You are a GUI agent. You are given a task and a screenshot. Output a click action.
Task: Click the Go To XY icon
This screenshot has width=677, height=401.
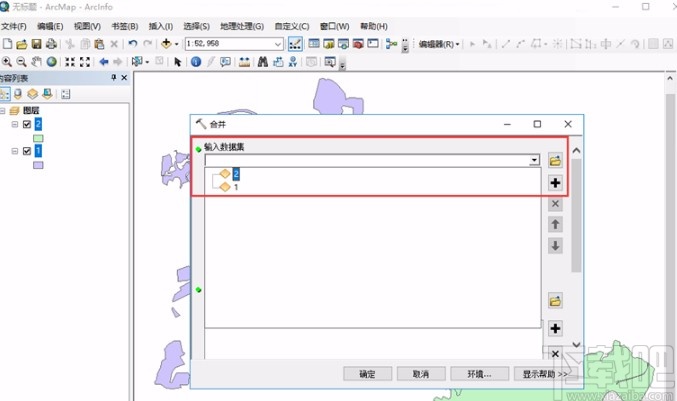point(293,62)
